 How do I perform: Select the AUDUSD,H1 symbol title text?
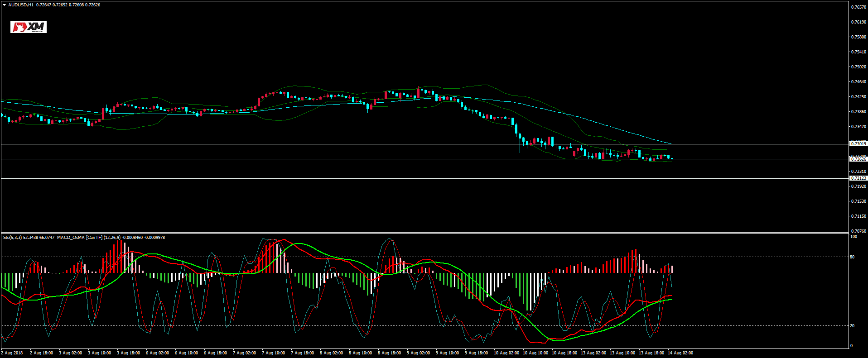click(x=21, y=5)
